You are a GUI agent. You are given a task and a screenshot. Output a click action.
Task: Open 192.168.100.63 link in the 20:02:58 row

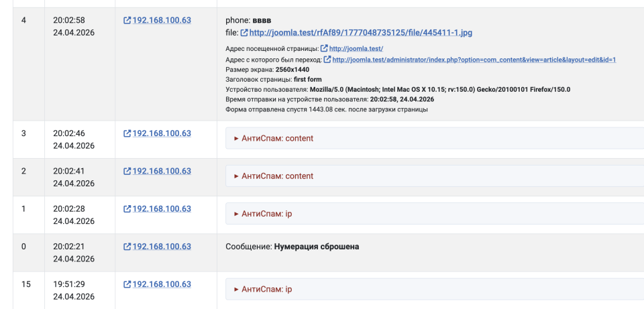click(x=162, y=21)
